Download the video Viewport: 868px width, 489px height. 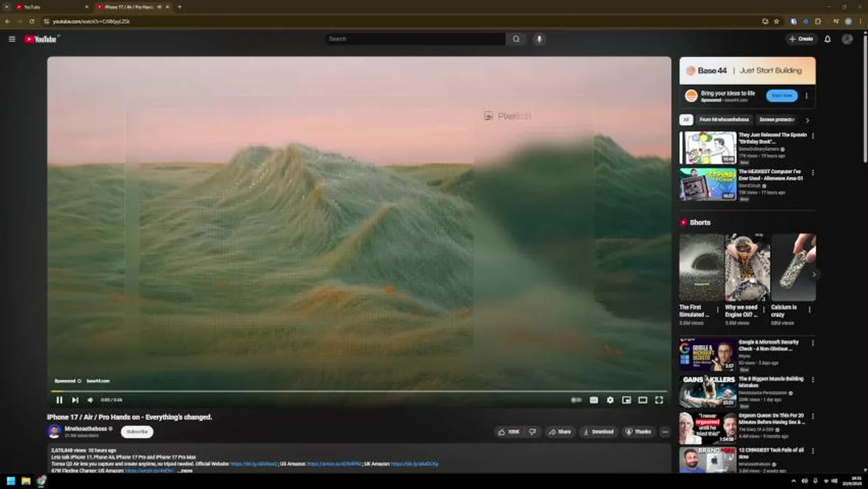pos(598,432)
